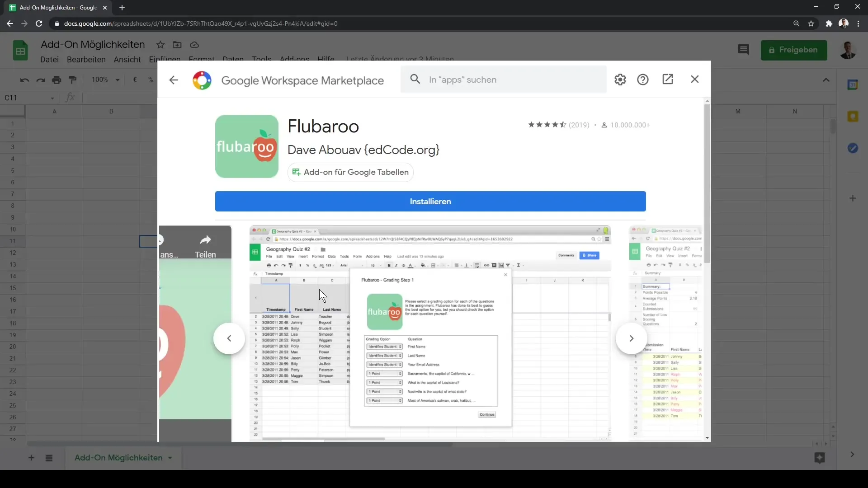Click Installieren button to install Flubaroo
This screenshot has width=868, height=488.
431,202
